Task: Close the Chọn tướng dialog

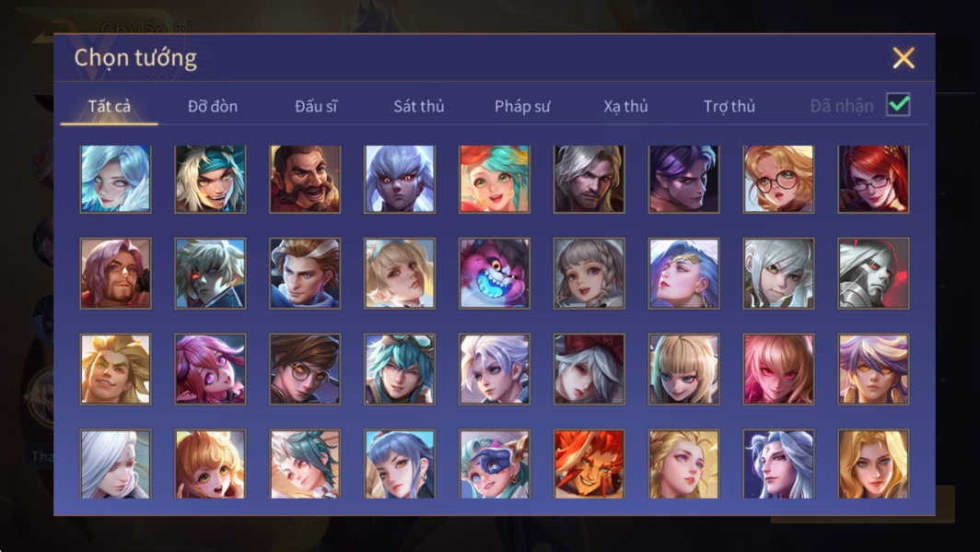Action: point(904,58)
